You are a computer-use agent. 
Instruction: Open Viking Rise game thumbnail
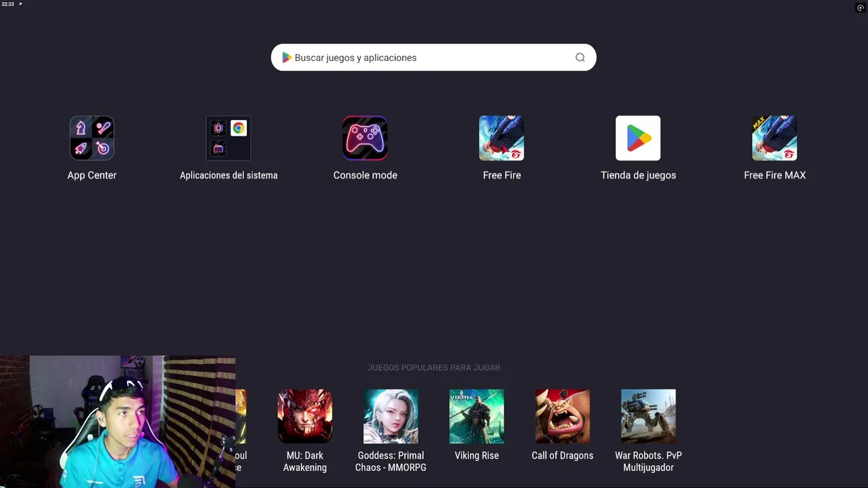coord(477,416)
